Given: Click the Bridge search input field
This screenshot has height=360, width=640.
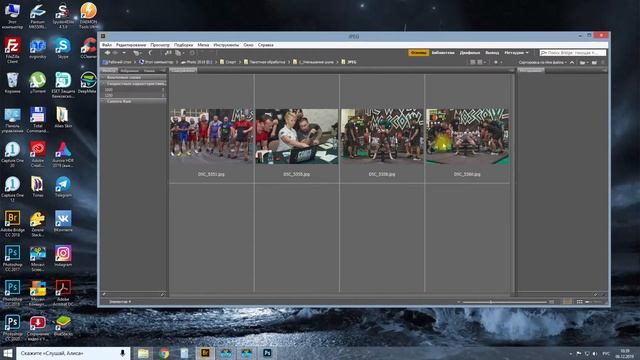Looking at the screenshot, I should pyautogui.click(x=573, y=53).
